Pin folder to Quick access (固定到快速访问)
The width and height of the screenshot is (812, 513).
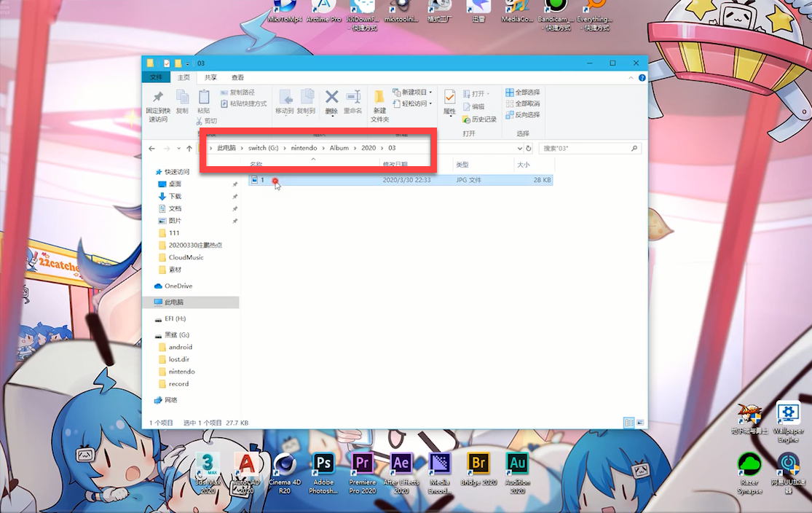point(158,106)
